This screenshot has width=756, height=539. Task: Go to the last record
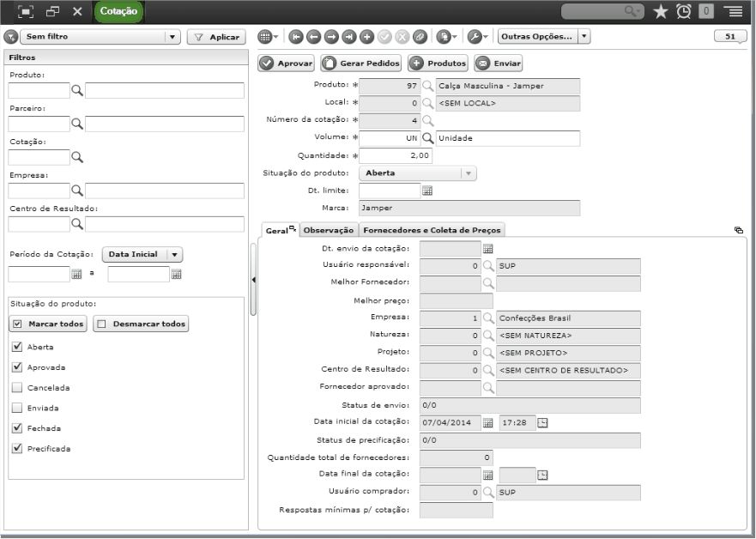[x=349, y=37]
